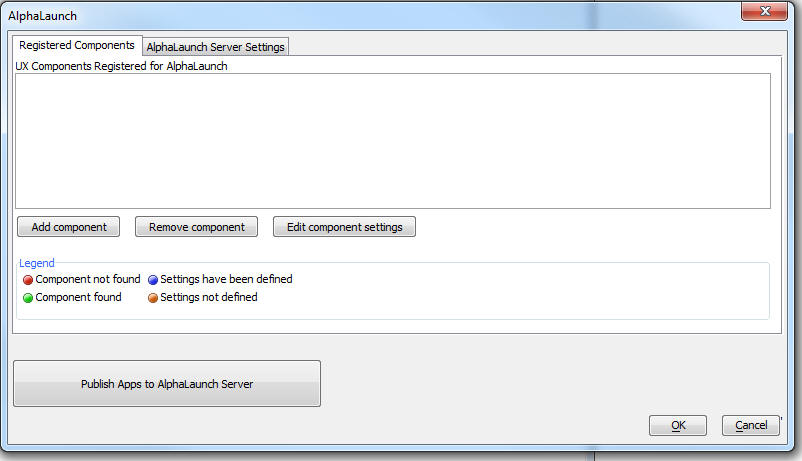Image resolution: width=802 pixels, height=461 pixels.
Task: Click the blue Settings have been defined icon
Action: (x=153, y=280)
